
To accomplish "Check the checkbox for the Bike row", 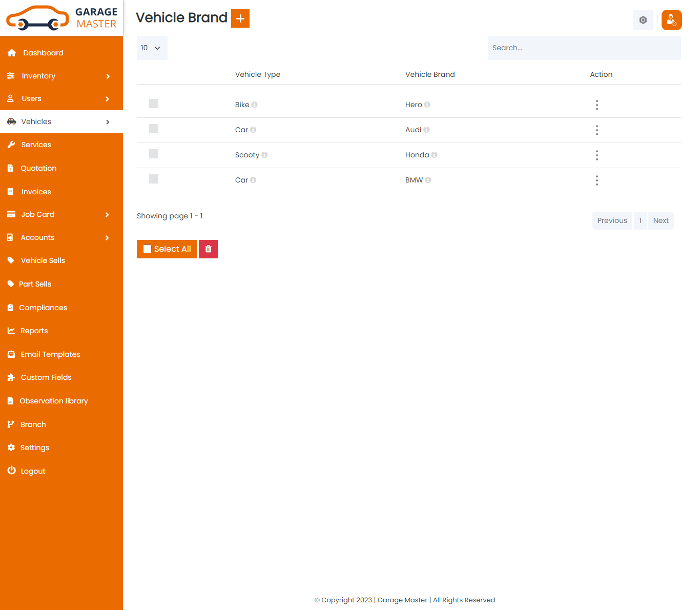I will click(154, 103).
